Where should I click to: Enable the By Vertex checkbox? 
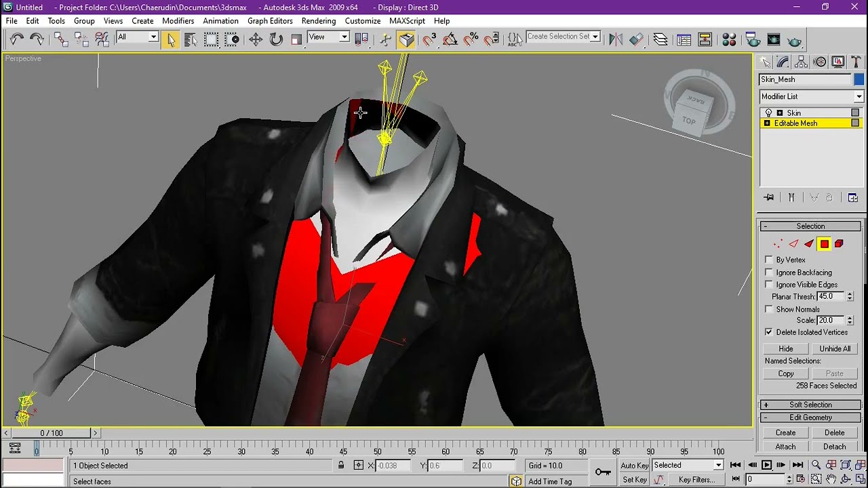click(x=769, y=260)
